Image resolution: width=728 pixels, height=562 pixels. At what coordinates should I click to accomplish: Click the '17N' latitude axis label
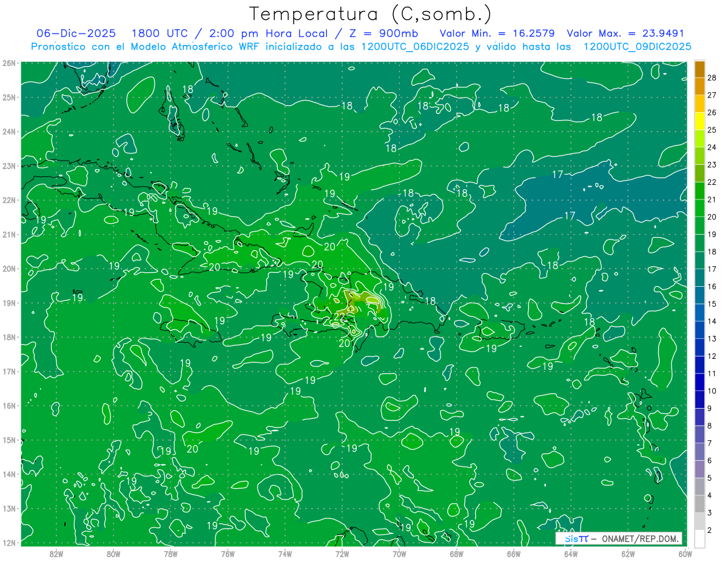[9, 371]
